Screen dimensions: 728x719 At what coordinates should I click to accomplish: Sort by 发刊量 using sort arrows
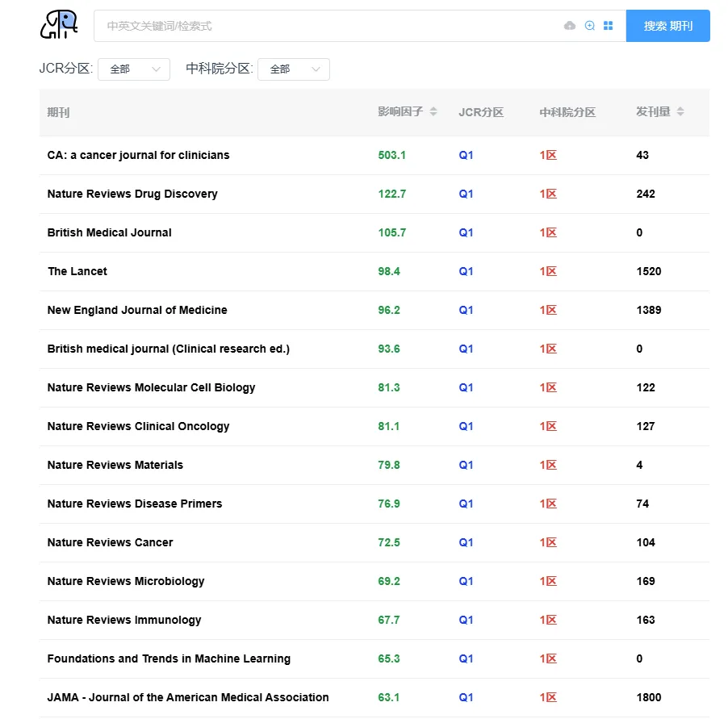[x=680, y=111]
